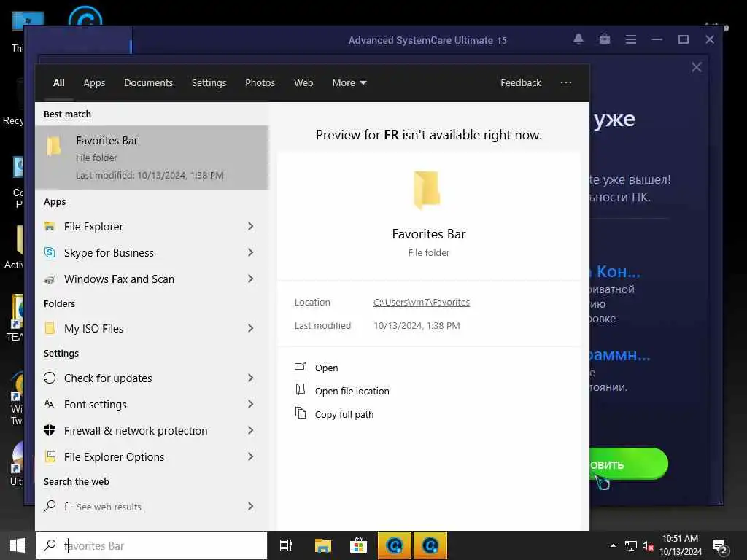Open Task View on the taskbar

click(x=286, y=545)
